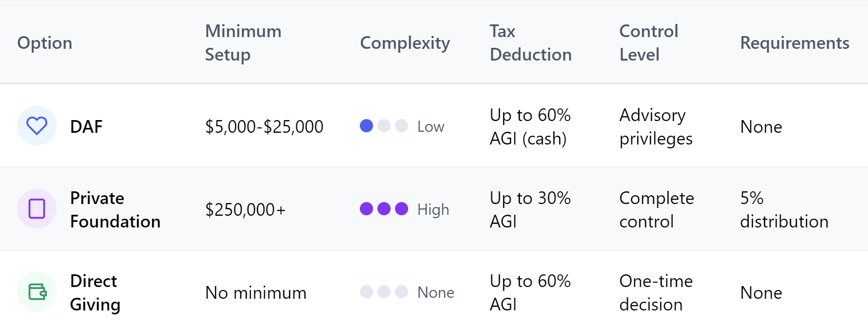
Task: Click the blue Low complexity dot
Action: [366, 126]
